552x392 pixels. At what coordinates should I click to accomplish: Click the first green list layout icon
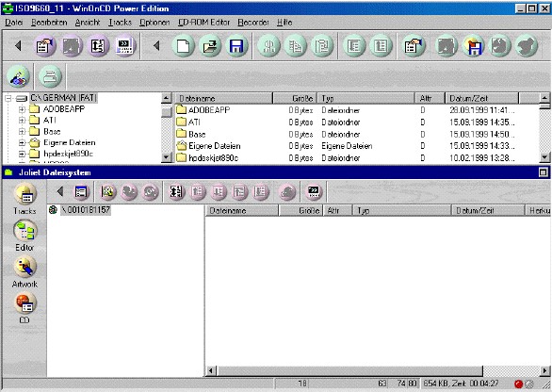click(354, 46)
